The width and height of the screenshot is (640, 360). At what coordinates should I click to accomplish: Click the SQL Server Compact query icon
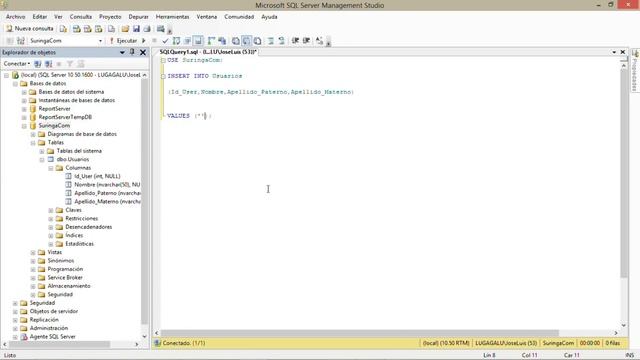[x=111, y=29]
